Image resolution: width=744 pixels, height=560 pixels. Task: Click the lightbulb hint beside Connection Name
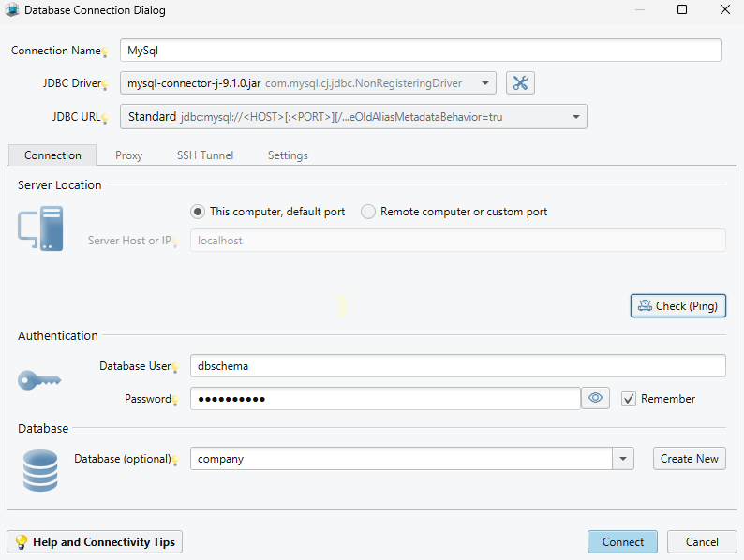click(x=106, y=52)
